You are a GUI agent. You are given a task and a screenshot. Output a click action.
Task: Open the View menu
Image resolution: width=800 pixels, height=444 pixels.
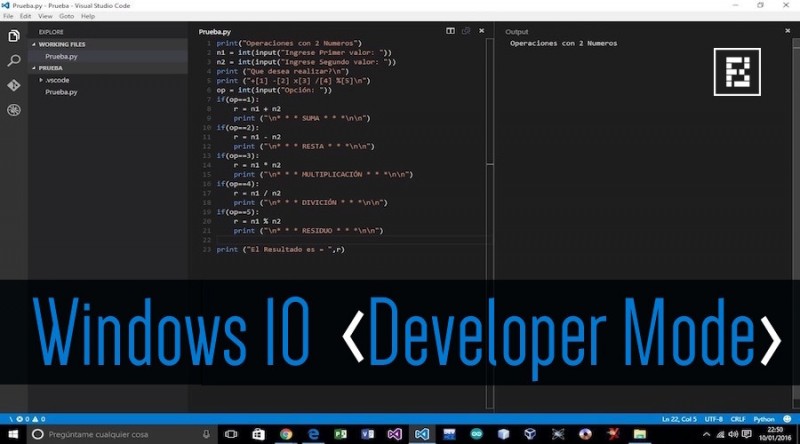coord(45,16)
